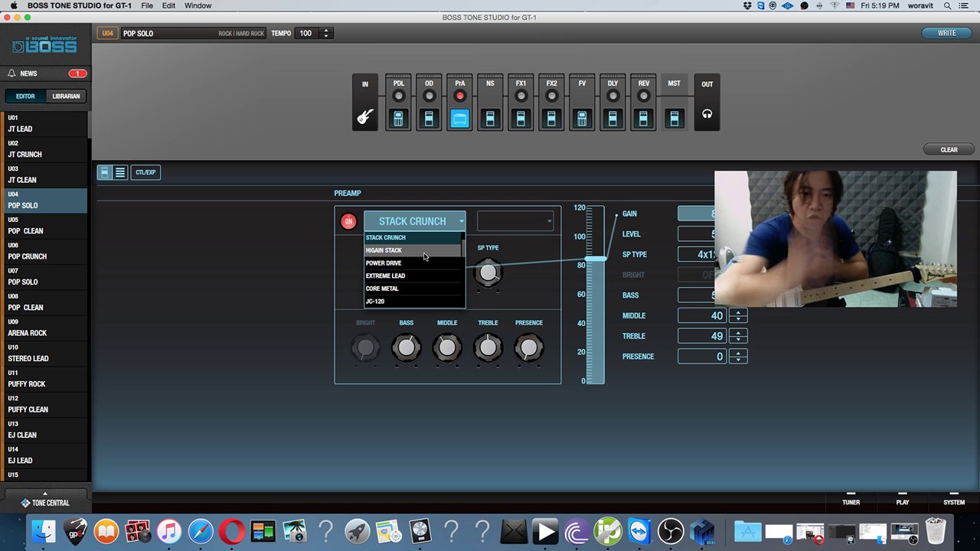The height and width of the screenshot is (551, 980).
Task: Click the CTL/EXP button
Action: click(145, 172)
